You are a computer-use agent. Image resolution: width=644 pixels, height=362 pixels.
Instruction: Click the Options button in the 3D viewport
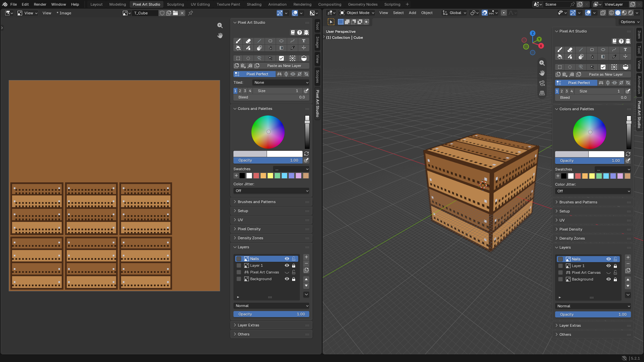click(630, 22)
